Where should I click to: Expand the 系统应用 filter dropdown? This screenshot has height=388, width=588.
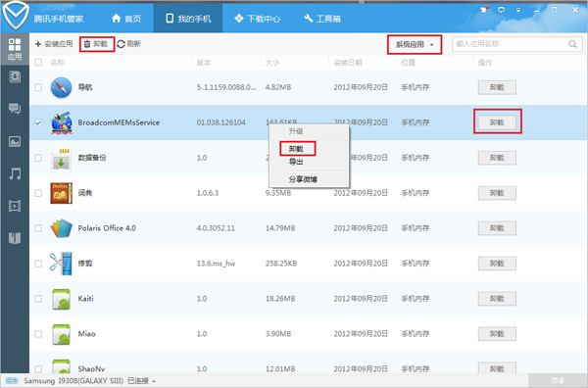(415, 45)
